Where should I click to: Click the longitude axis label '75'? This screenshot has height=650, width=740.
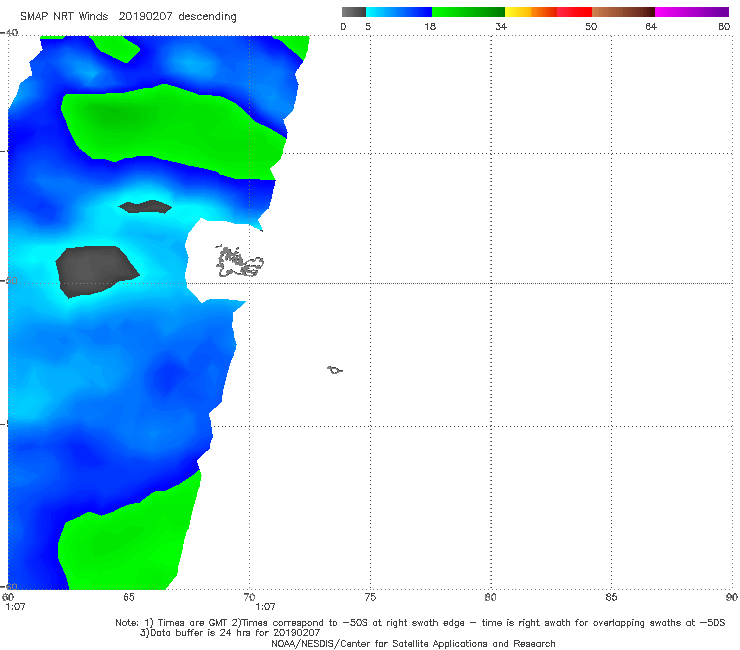[x=370, y=597]
